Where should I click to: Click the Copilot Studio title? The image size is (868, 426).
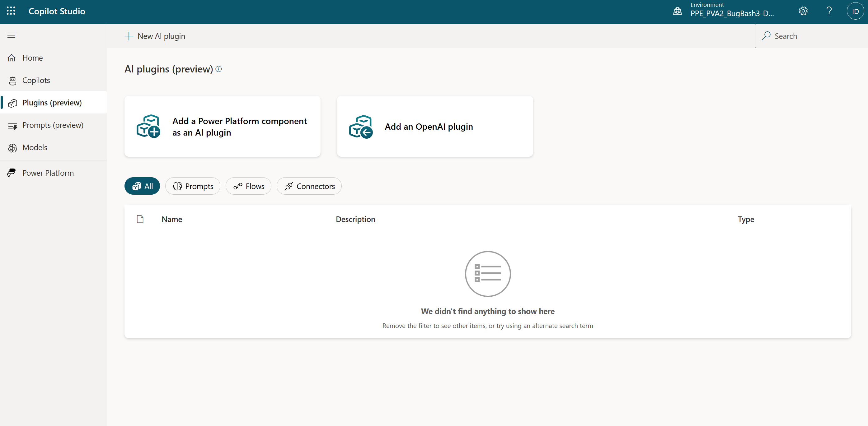point(57,11)
